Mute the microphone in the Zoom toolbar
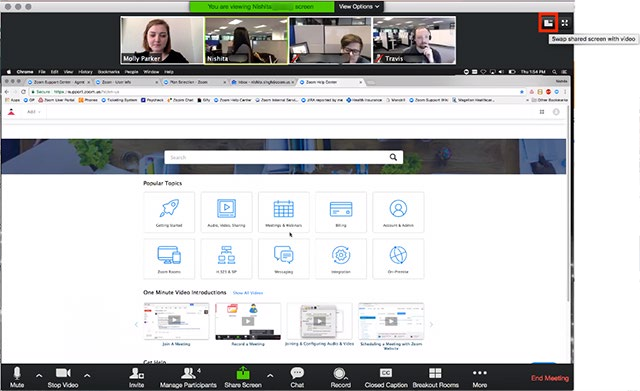This screenshot has width=640, height=391. pyautogui.click(x=17, y=377)
